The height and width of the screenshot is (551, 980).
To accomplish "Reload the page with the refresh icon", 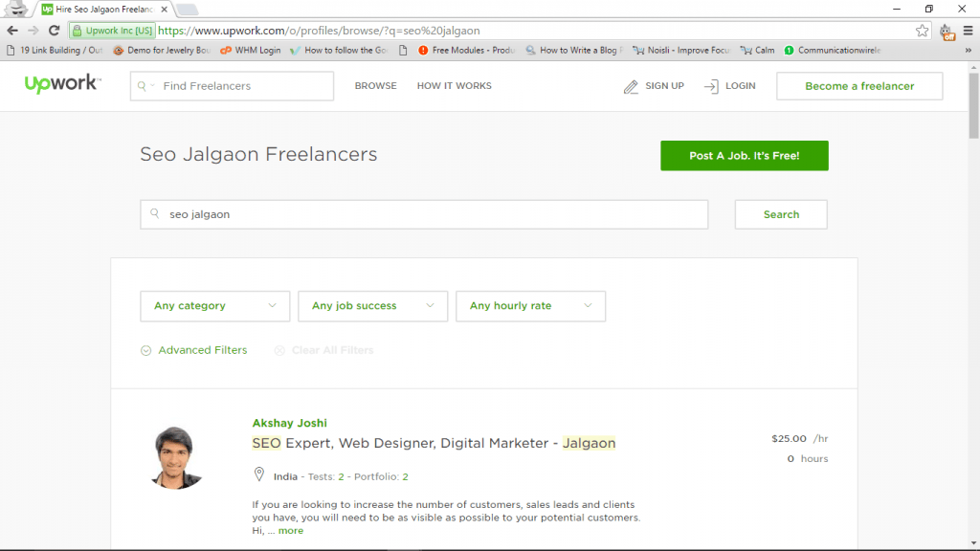I will (54, 30).
